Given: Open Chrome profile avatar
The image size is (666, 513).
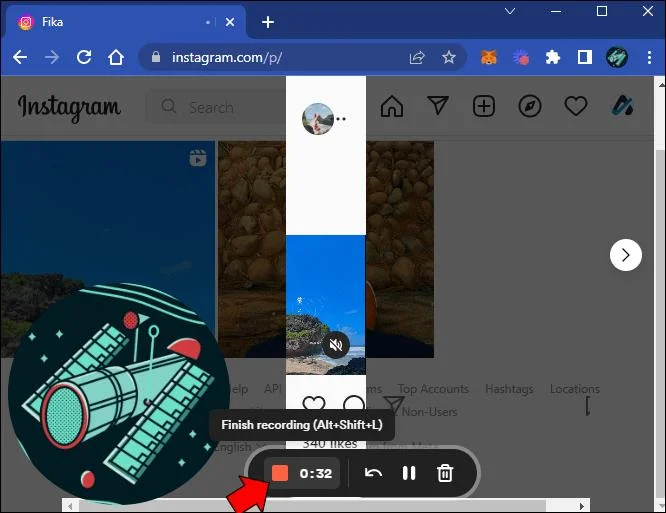Looking at the screenshot, I should [617, 57].
